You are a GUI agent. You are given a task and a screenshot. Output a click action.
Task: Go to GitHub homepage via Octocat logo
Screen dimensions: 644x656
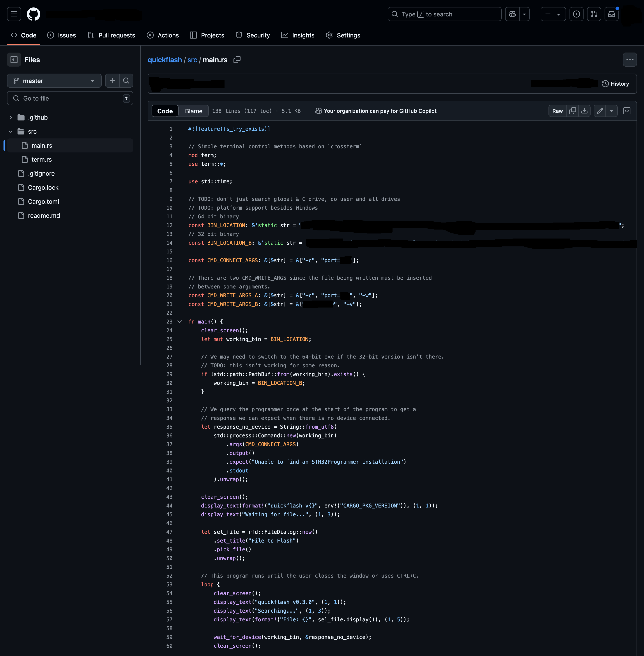[34, 14]
